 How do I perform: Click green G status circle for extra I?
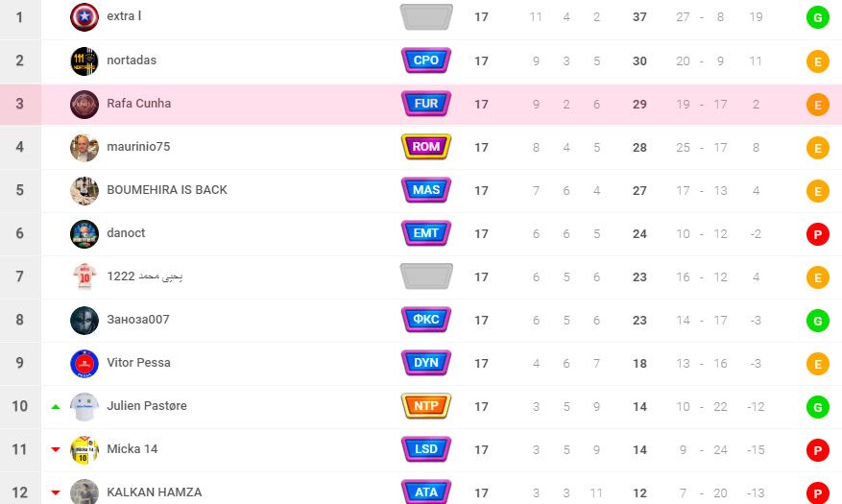click(818, 17)
